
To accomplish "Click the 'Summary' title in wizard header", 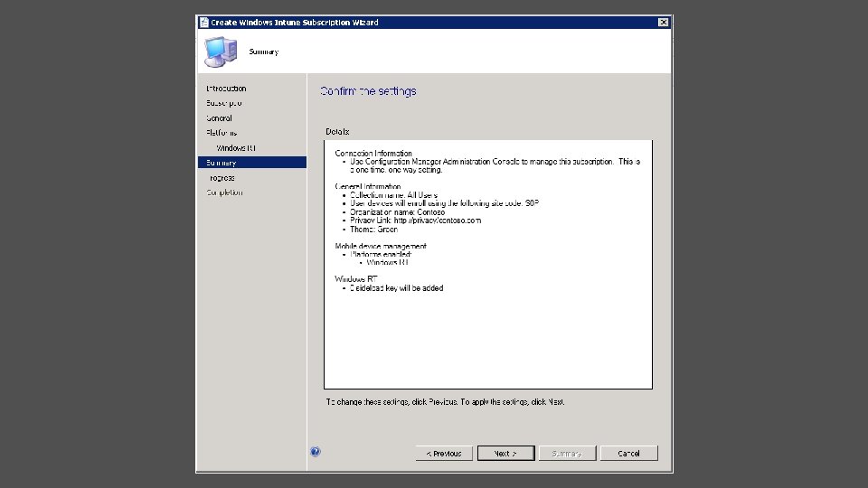I will (263, 52).
